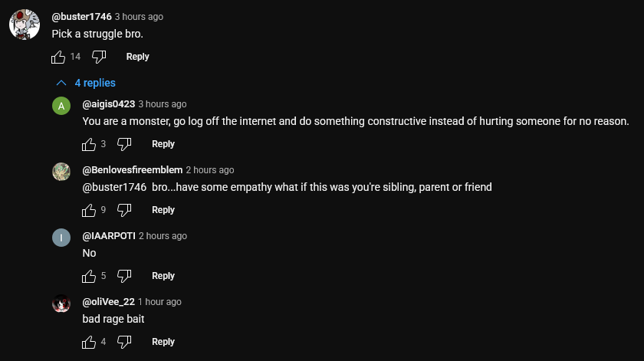Like the "bad rage bait" reply

pos(89,342)
